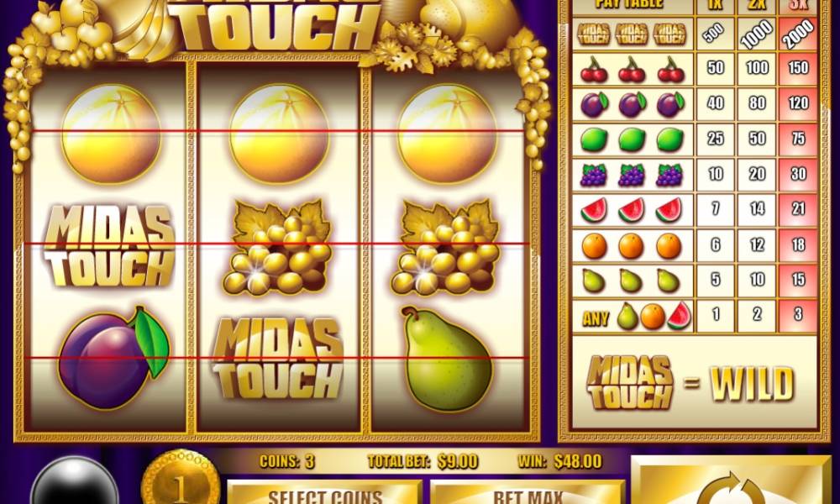Click Midas Touch symbol on middle reel
This screenshot has width=840, height=504.
click(278, 359)
